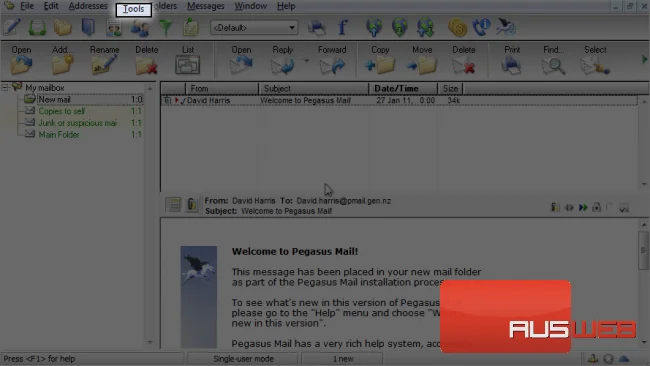The image size is (650, 366).
Task: Click the checkmark icon at preview header right
Action: 624,208
